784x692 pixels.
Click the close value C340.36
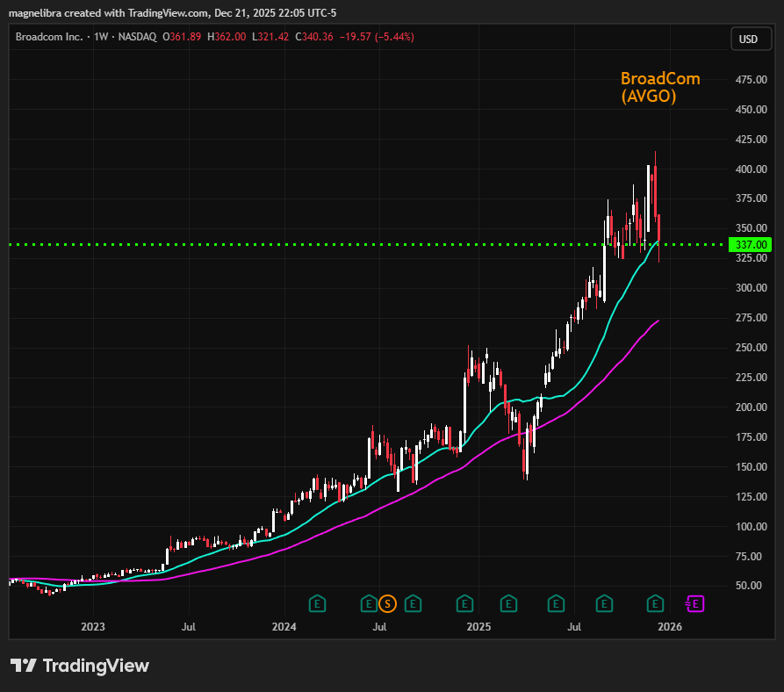[x=314, y=37]
